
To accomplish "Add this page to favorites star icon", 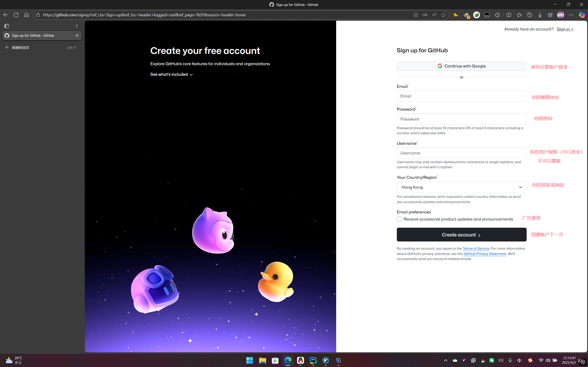I will [x=443, y=15].
